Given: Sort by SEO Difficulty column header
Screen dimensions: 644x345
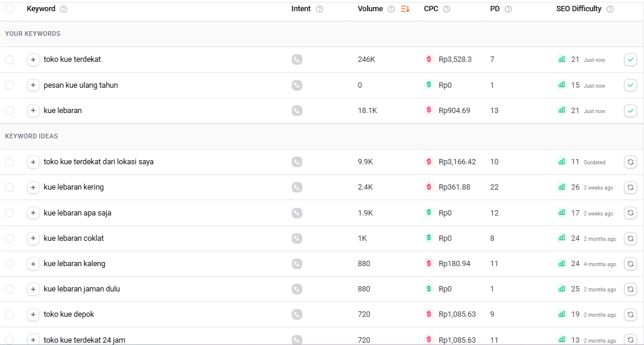Looking at the screenshot, I should tap(579, 9).
